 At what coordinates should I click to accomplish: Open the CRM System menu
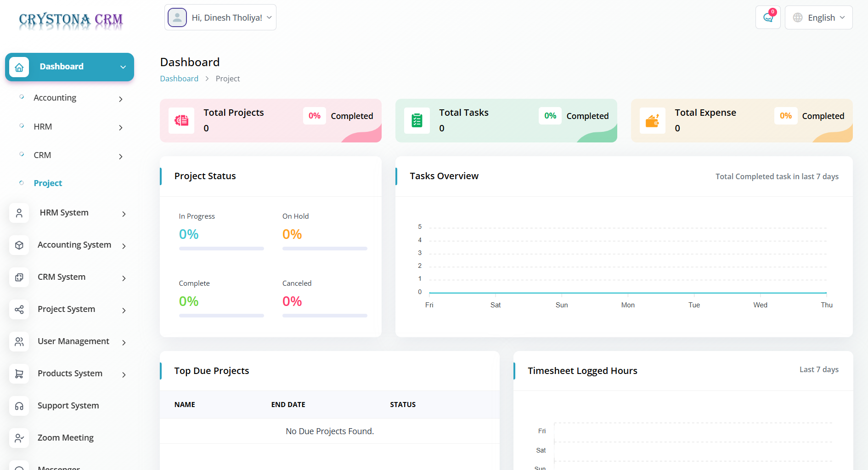click(62, 277)
